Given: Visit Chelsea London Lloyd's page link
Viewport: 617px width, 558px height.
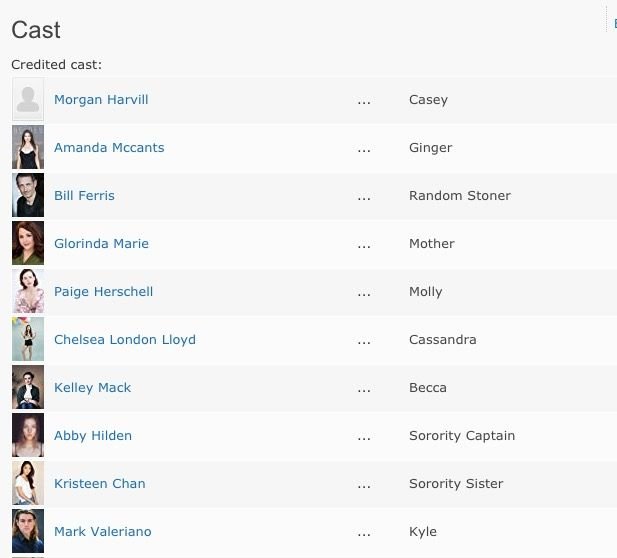Looking at the screenshot, I should click(x=125, y=340).
